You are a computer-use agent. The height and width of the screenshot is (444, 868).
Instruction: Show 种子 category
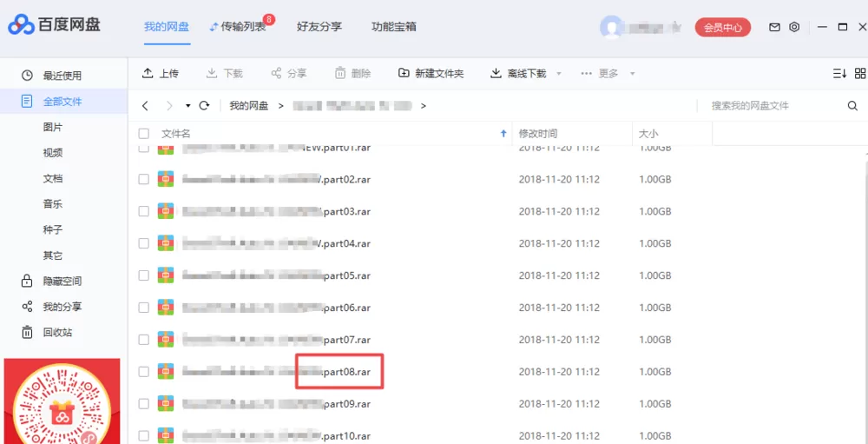53,229
